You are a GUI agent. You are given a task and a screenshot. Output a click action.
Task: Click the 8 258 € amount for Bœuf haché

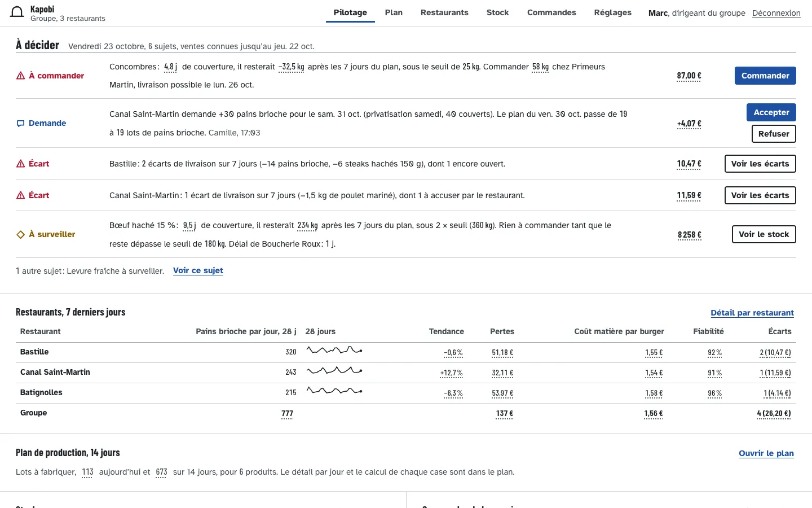tap(690, 235)
